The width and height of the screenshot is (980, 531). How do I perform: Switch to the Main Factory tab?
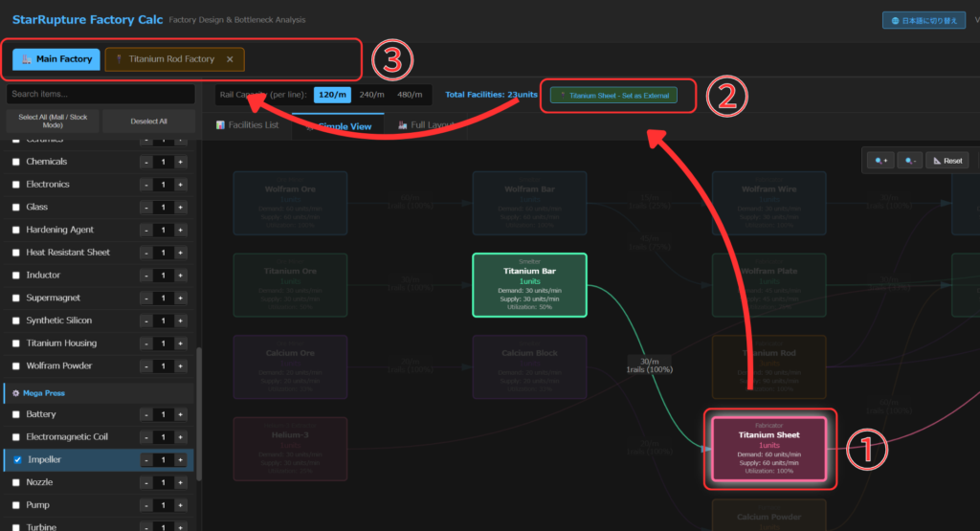[56, 59]
